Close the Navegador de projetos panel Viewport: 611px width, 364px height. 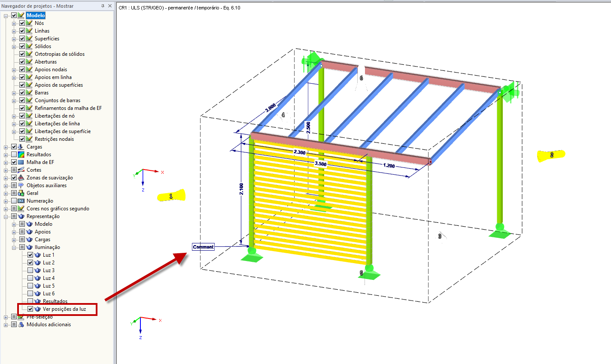click(x=110, y=6)
